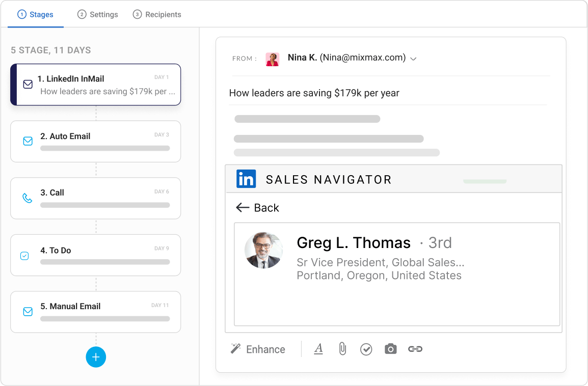Viewport: 588px width, 386px height.
Task: Click the Enhance magic wand button
Action: (x=258, y=349)
